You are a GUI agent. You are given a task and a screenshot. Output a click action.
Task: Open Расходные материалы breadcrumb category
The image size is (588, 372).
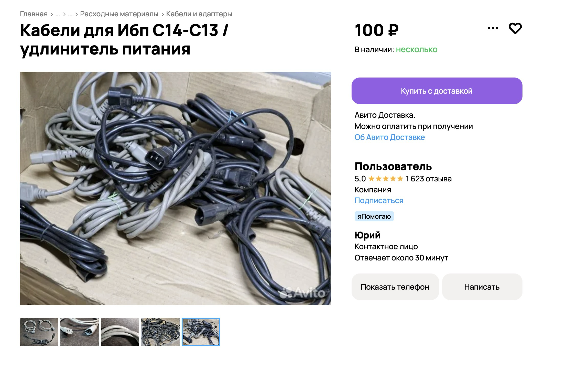point(119,14)
